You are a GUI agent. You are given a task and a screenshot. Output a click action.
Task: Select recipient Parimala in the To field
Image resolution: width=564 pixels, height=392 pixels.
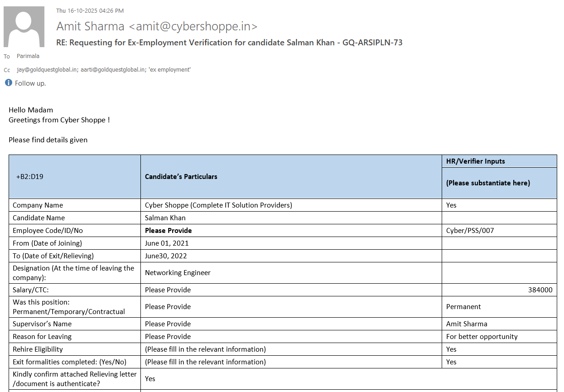click(x=28, y=56)
